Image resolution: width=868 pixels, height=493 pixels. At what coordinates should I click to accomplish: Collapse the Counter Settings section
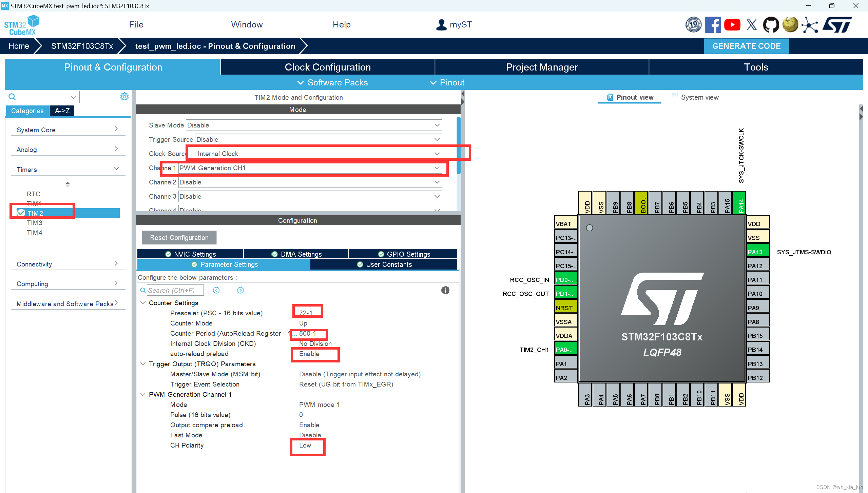[x=143, y=303]
